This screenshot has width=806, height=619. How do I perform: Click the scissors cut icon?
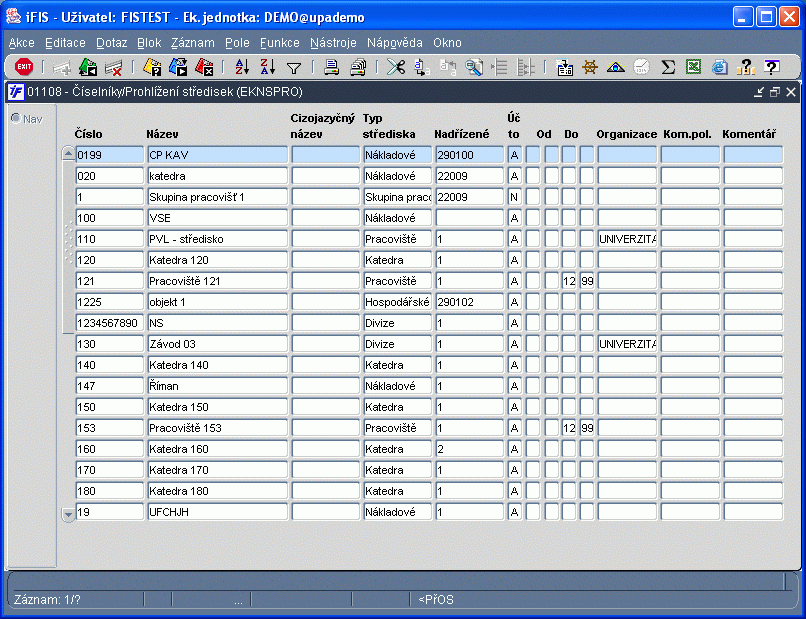pyautogui.click(x=396, y=67)
